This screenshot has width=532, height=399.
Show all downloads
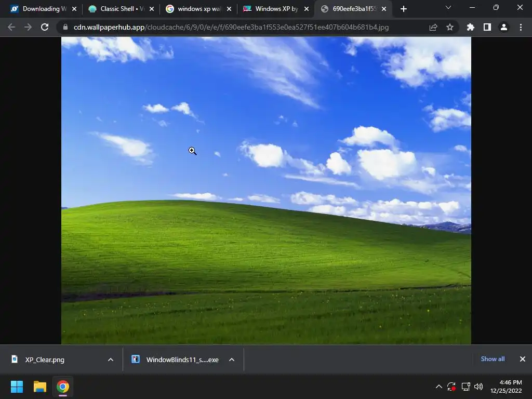[493, 359]
